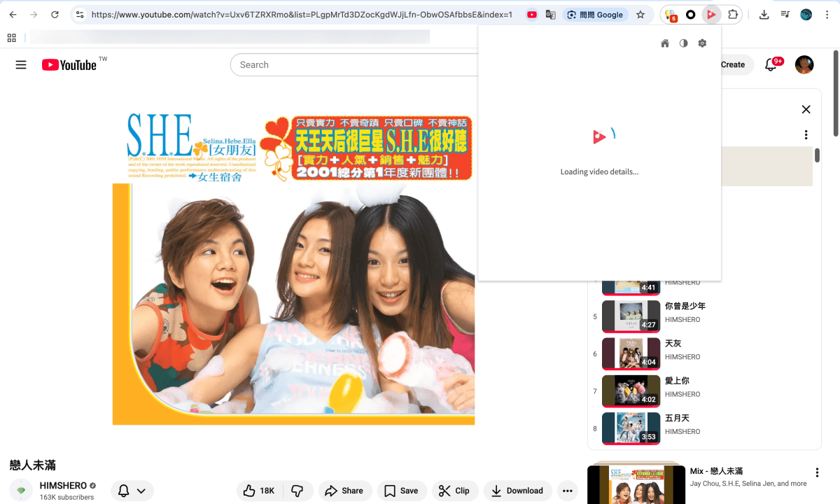Bookmark this page via the star icon

640,15
